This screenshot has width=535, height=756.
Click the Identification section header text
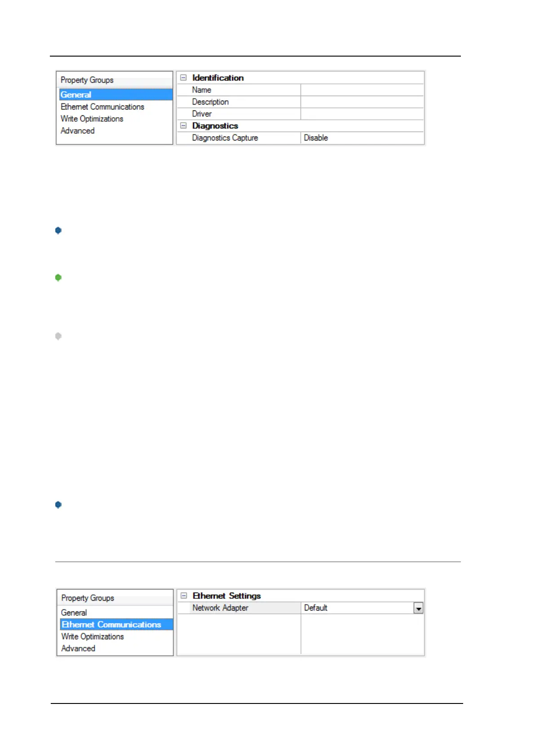pyautogui.click(x=218, y=78)
